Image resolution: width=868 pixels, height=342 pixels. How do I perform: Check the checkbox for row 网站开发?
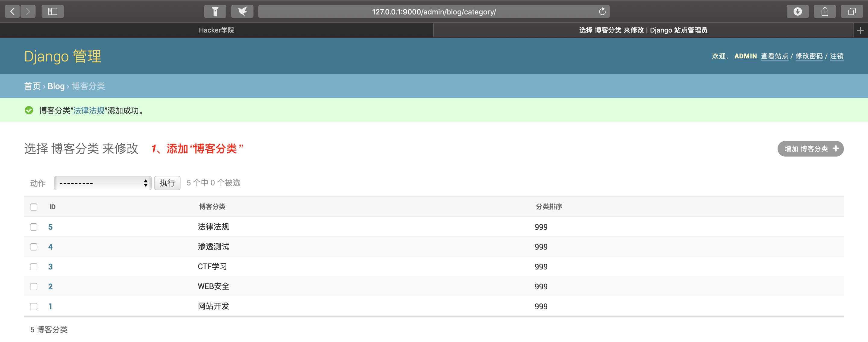pos(34,306)
